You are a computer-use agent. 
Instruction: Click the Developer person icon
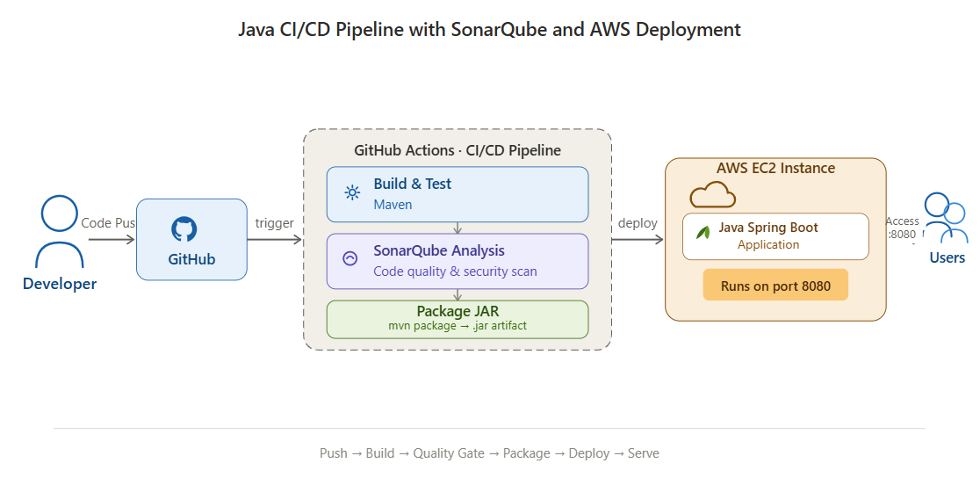point(60,231)
